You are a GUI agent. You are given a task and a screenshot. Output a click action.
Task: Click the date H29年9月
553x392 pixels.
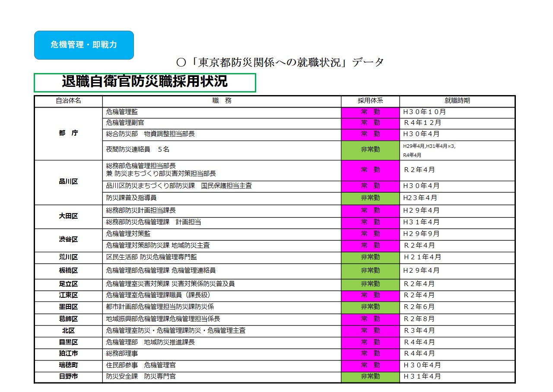coord(421,234)
